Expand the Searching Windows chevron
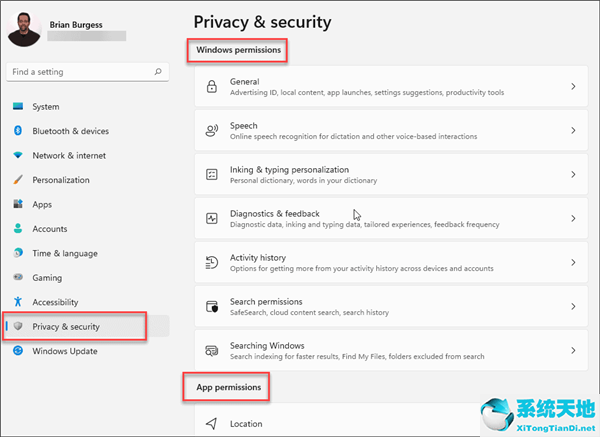Screen dimensions: 600x437 [573, 351]
